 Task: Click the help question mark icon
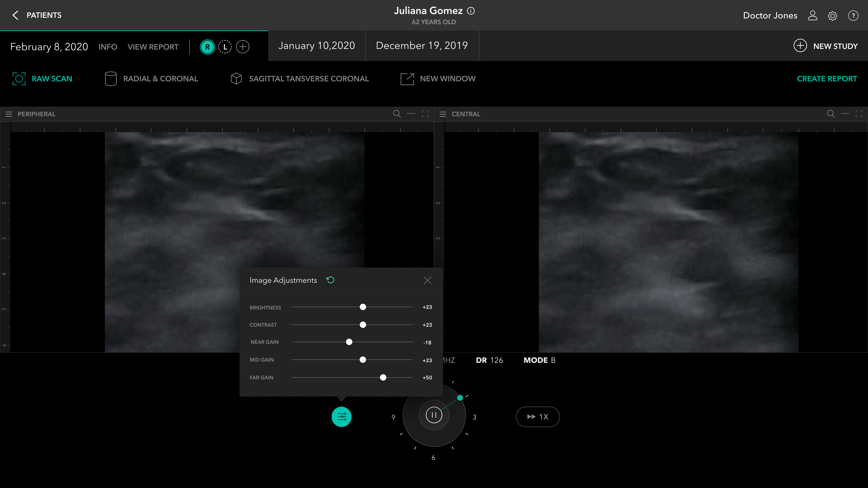pos(853,16)
